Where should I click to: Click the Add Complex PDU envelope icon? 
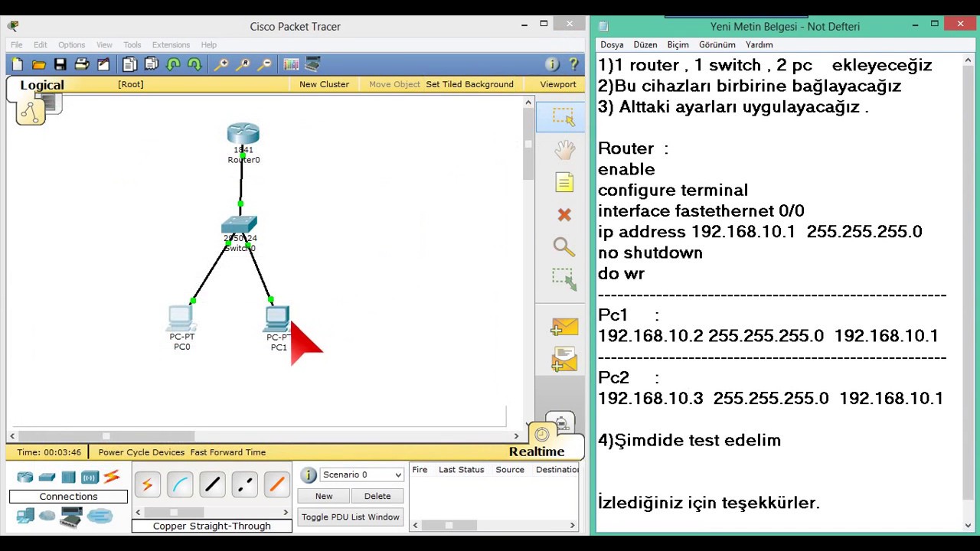tap(563, 359)
